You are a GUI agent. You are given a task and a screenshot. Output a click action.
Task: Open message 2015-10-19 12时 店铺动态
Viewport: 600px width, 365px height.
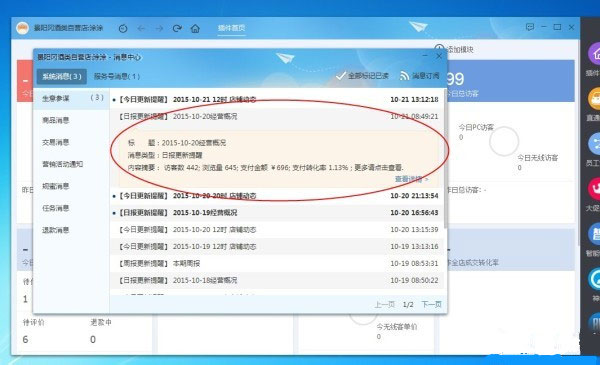[276, 246]
